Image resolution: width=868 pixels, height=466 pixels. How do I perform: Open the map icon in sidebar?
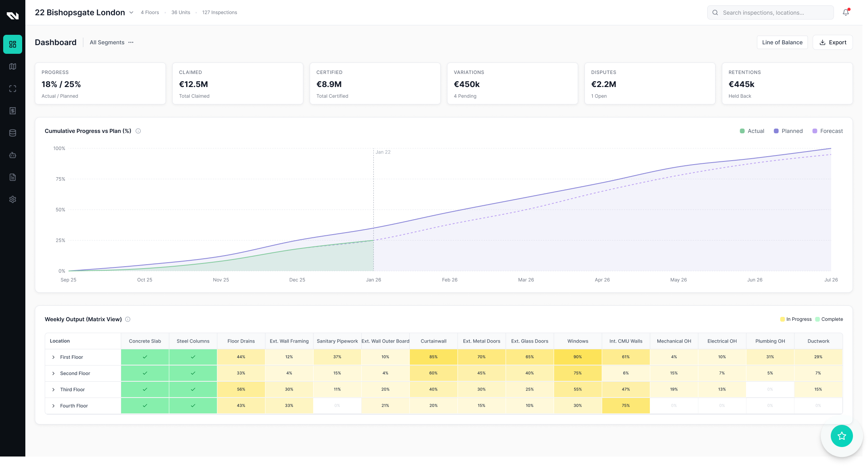(x=13, y=66)
